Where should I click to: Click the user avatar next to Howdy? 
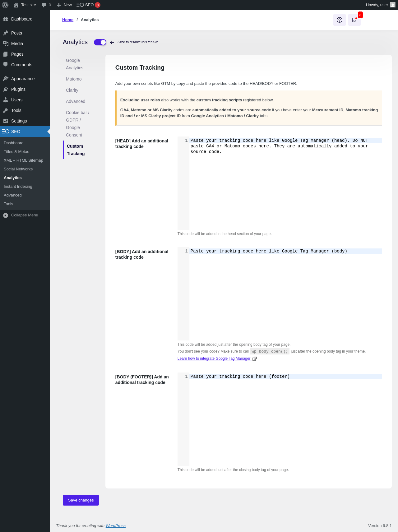click(393, 5)
